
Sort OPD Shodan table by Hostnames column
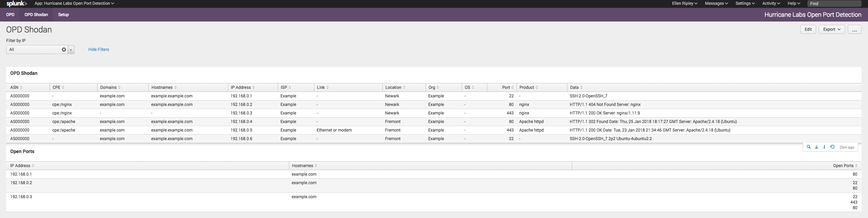click(x=164, y=87)
